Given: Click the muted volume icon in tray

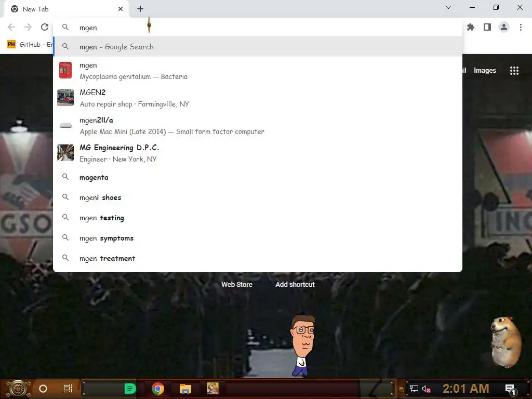Looking at the screenshot, I should tap(426, 389).
